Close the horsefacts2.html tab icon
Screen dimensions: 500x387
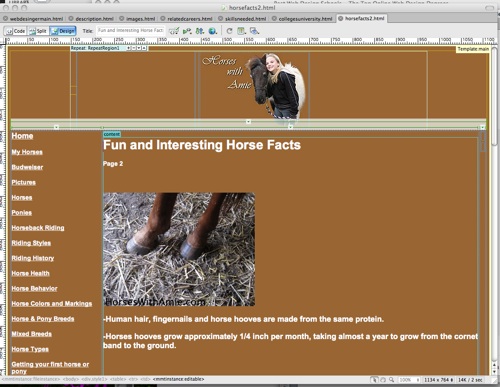coord(341,18)
